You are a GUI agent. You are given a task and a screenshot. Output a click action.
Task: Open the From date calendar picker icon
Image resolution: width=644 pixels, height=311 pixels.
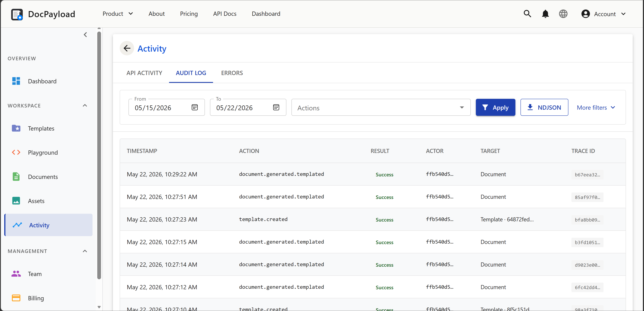click(x=195, y=107)
